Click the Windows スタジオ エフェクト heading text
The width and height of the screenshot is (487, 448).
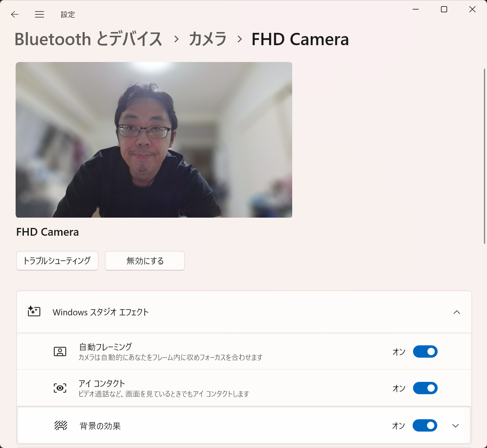101,312
